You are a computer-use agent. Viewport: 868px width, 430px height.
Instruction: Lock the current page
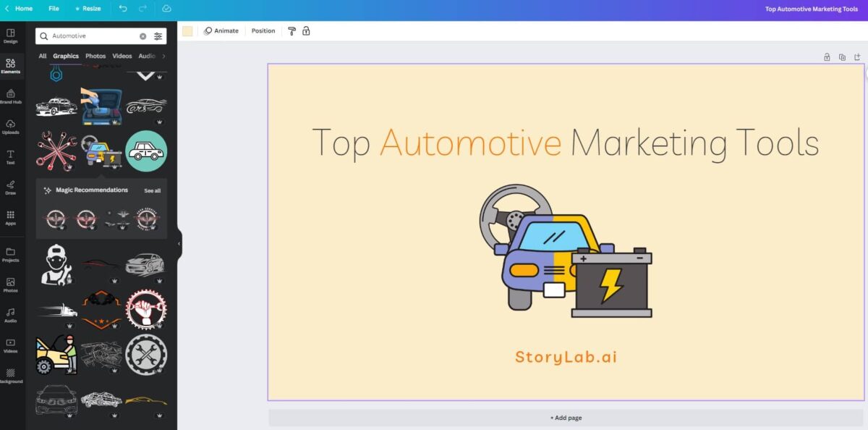[x=827, y=56]
